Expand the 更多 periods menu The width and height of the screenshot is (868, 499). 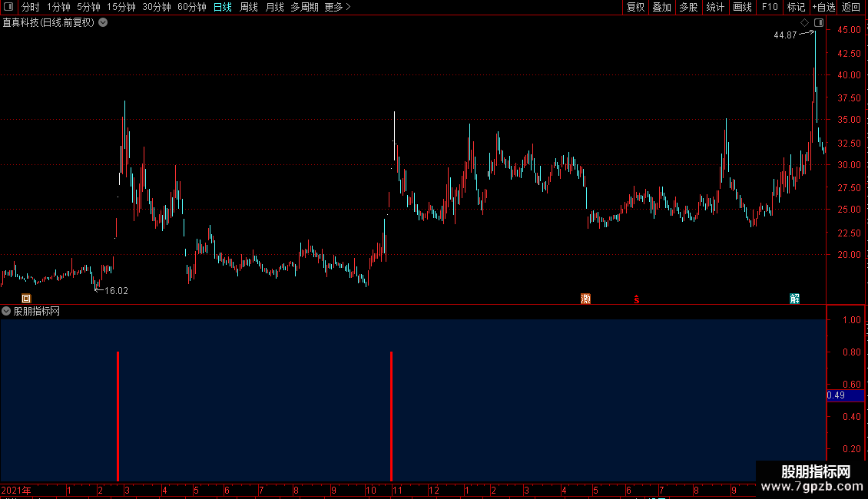[x=338, y=7]
